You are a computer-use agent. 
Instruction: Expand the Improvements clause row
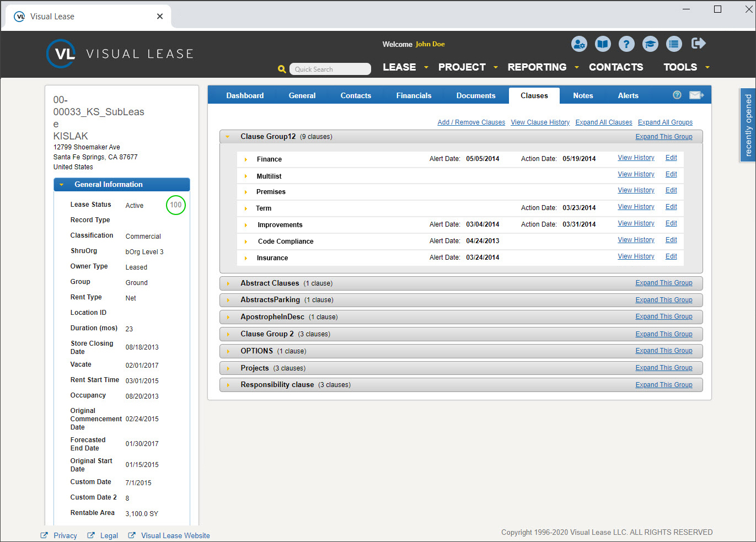[246, 225]
